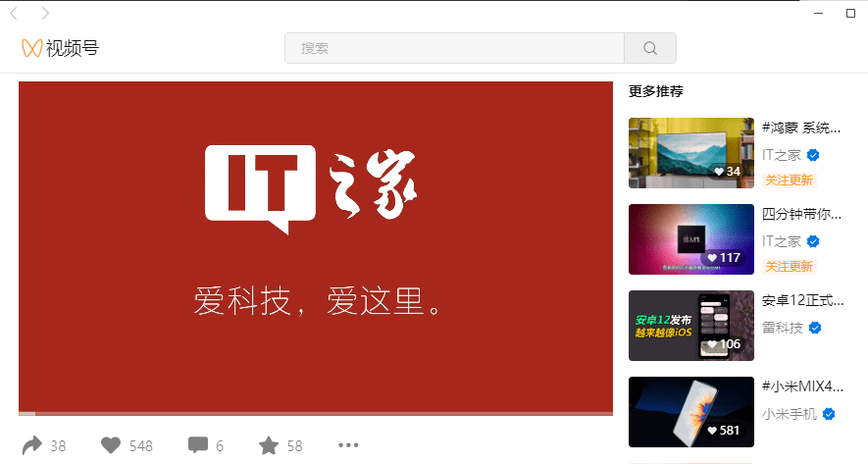Click verified badge beside 小米手机

[829, 414]
